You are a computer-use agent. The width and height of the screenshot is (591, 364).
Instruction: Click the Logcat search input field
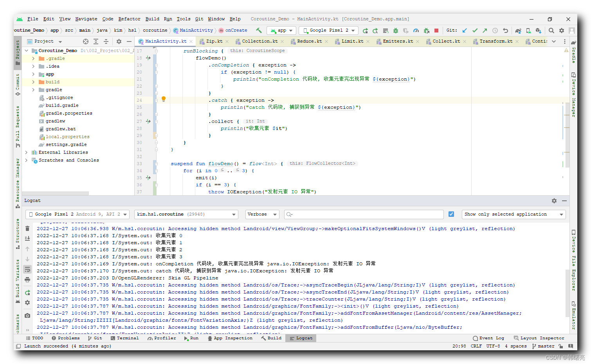[364, 214]
